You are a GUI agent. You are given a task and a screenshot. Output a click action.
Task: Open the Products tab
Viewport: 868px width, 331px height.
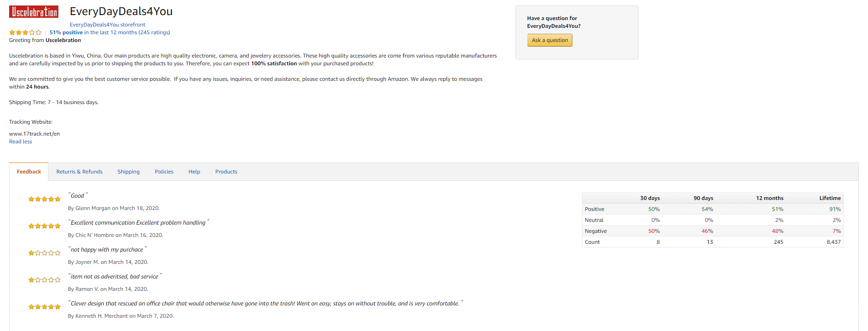pyautogui.click(x=226, y=172)
